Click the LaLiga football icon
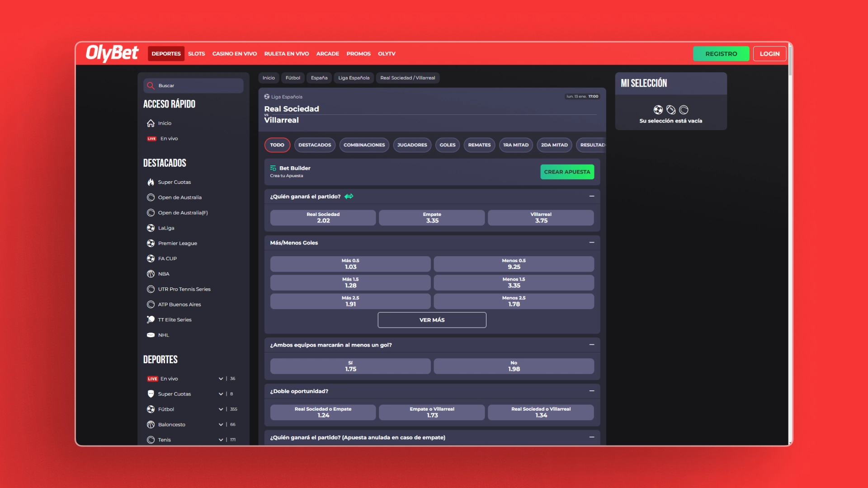This screenshot has width=868, height=488. tap(151, 228)
